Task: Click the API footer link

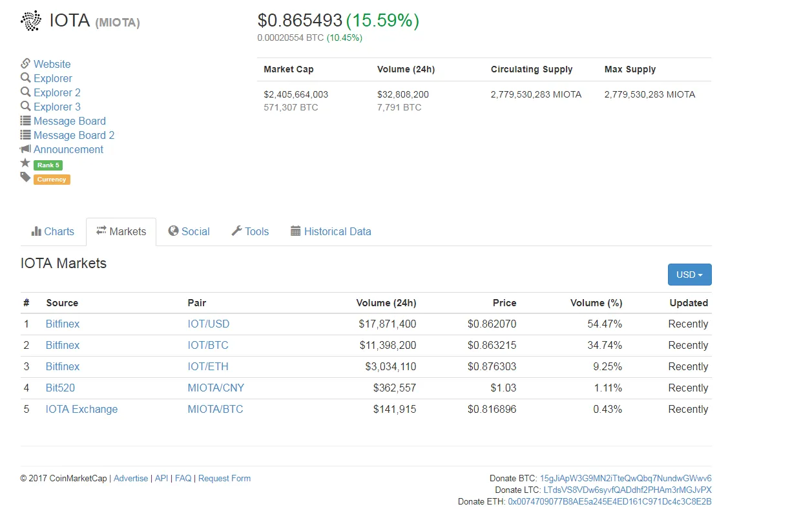Action: pyautogui.click(x=161, y=478)
